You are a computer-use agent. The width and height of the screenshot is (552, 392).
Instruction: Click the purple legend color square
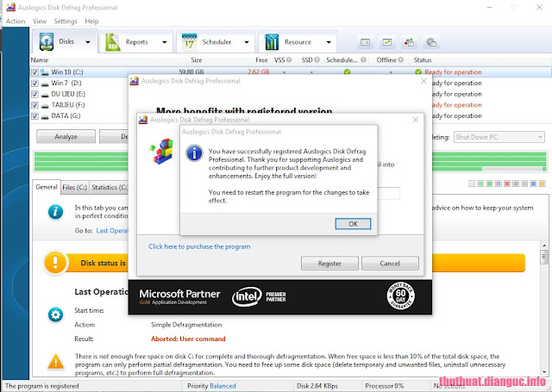[x=499, y=184]
